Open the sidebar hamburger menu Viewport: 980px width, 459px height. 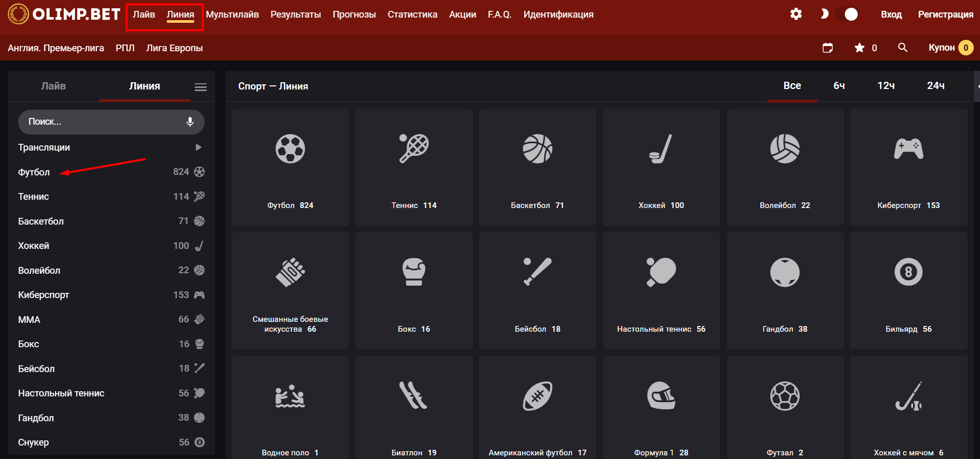point(200,87)
